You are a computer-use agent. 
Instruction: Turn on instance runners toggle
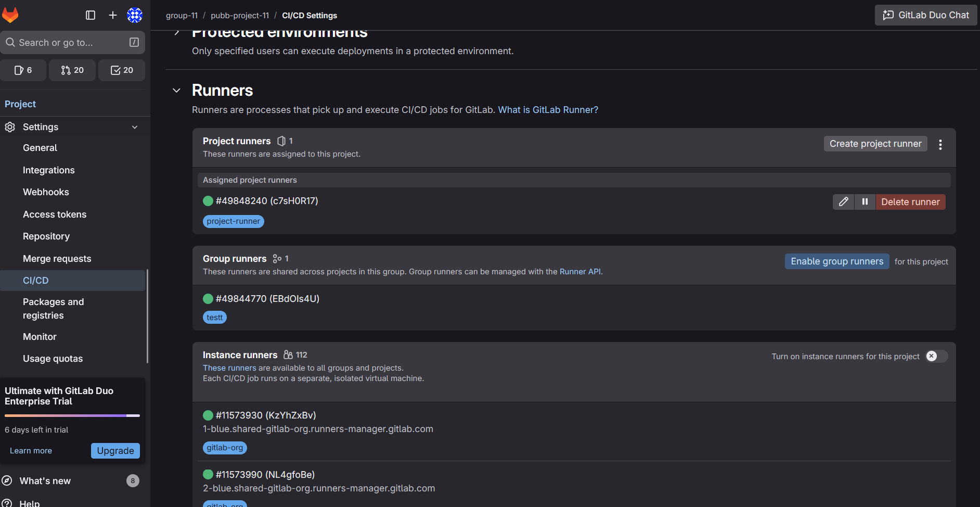point(936,356)
